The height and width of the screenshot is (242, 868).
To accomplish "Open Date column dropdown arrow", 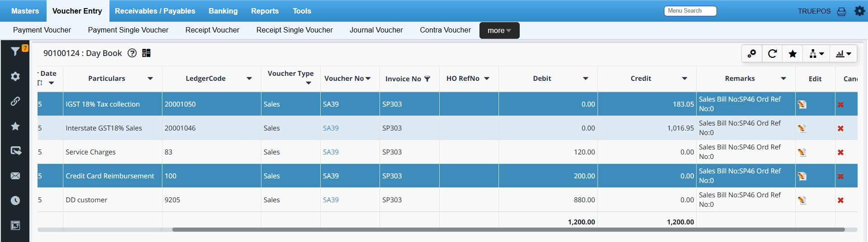I will click(x=52, y=83).
